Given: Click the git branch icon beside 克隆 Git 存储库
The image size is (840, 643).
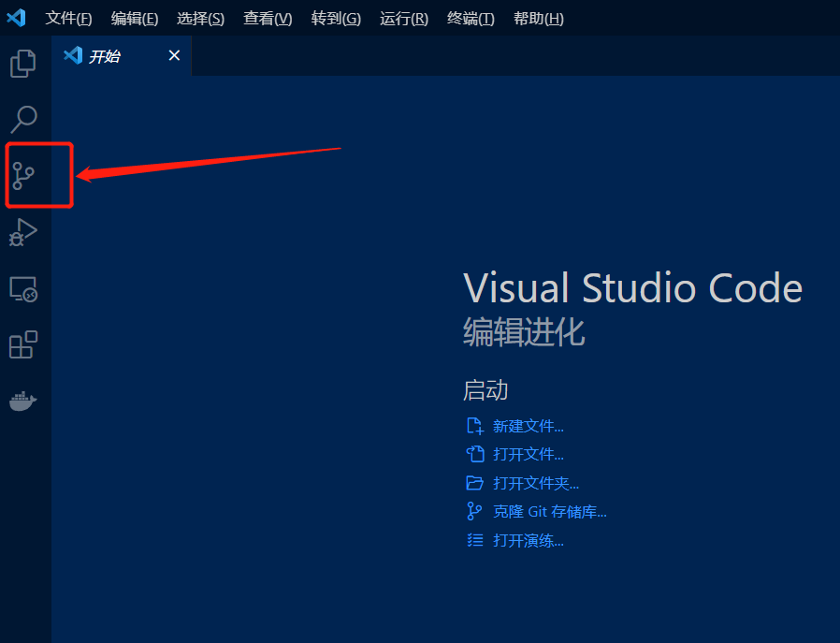Looking at the screenshot, I should (474, 511).
